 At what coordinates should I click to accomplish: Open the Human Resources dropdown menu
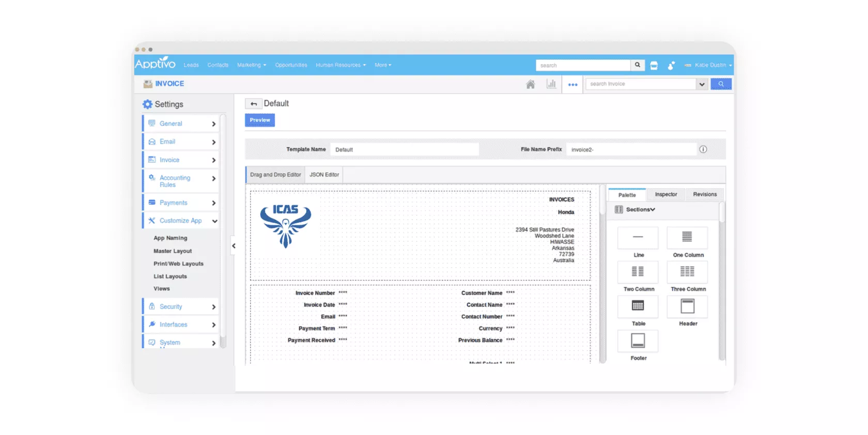click(341, 65)
